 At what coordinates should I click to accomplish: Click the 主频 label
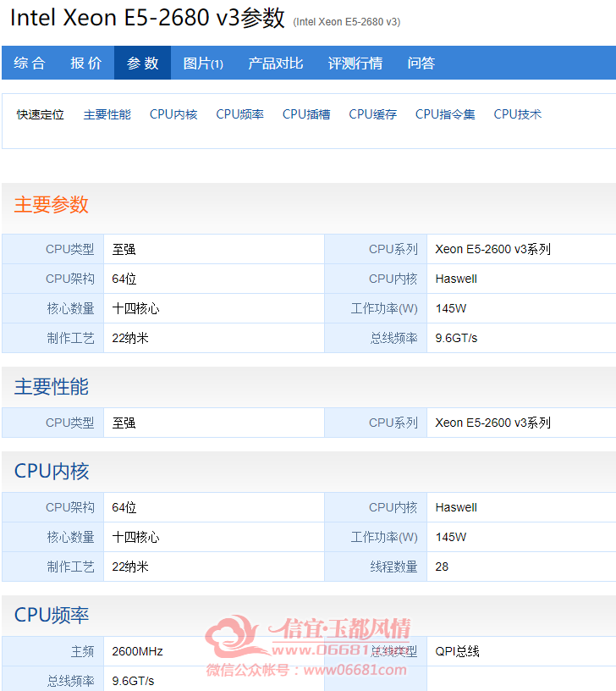(82, 651)
